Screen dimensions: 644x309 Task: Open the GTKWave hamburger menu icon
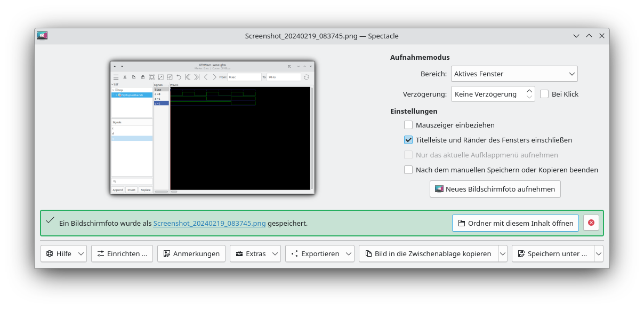[115, 77]
